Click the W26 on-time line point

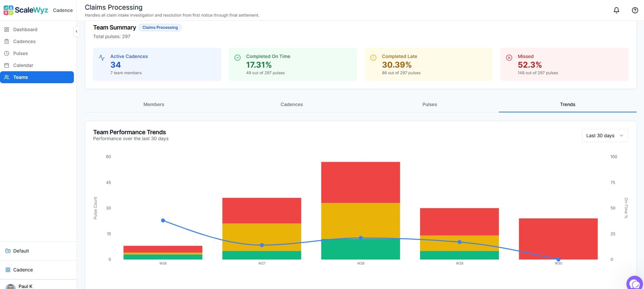pyautogui.click(x=163, y=220)
